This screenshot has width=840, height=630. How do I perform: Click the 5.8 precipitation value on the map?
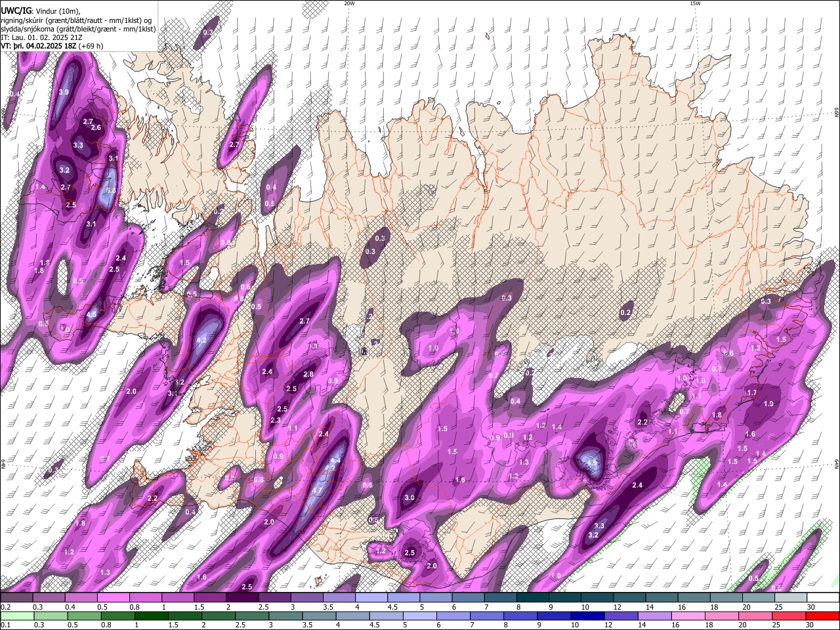[x=111, y=191]
